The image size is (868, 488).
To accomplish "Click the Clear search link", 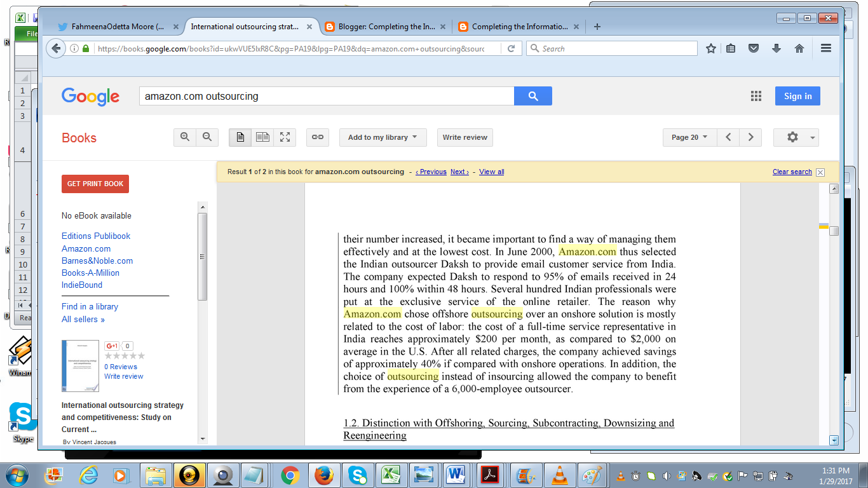I will [x=792, y=172].
